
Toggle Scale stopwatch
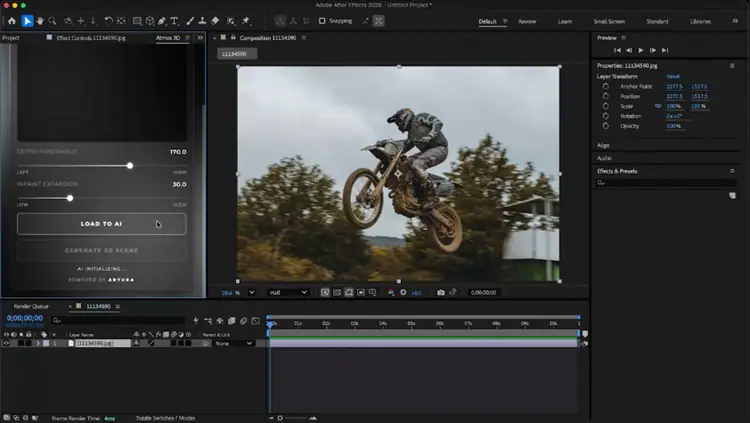click(606, 106)
